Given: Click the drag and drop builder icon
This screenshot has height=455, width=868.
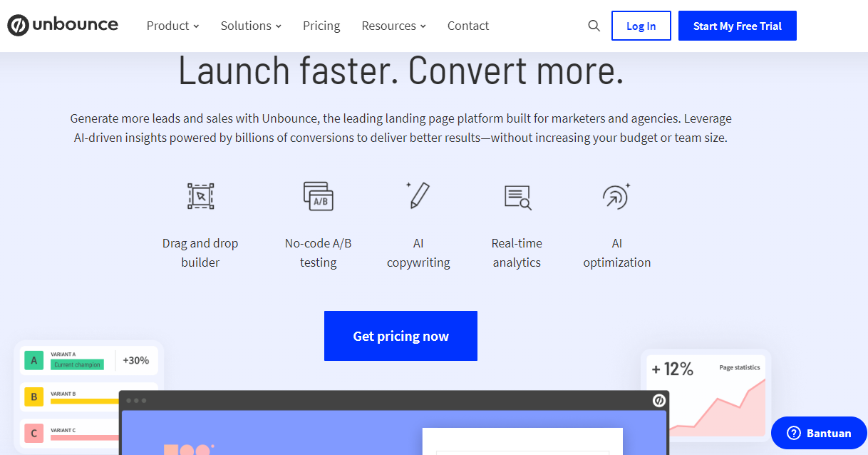Looking at the screenshot, I should [200, 195].
